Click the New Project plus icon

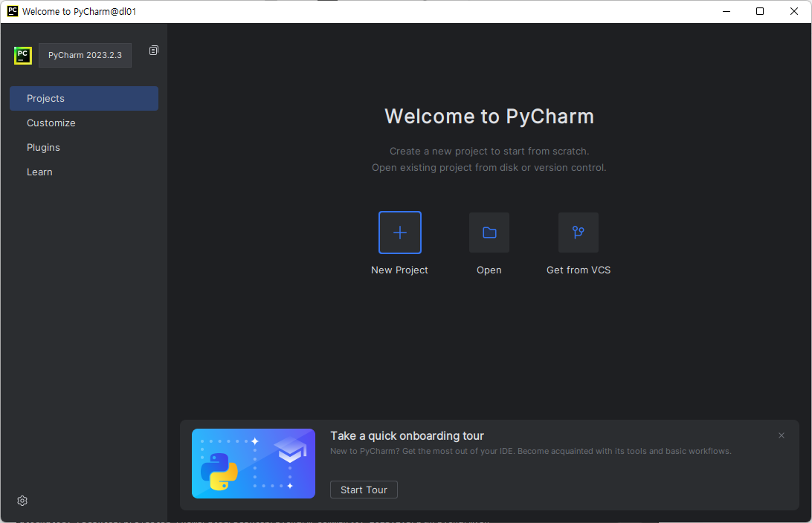pyautogui.click(x=399, y=232)
